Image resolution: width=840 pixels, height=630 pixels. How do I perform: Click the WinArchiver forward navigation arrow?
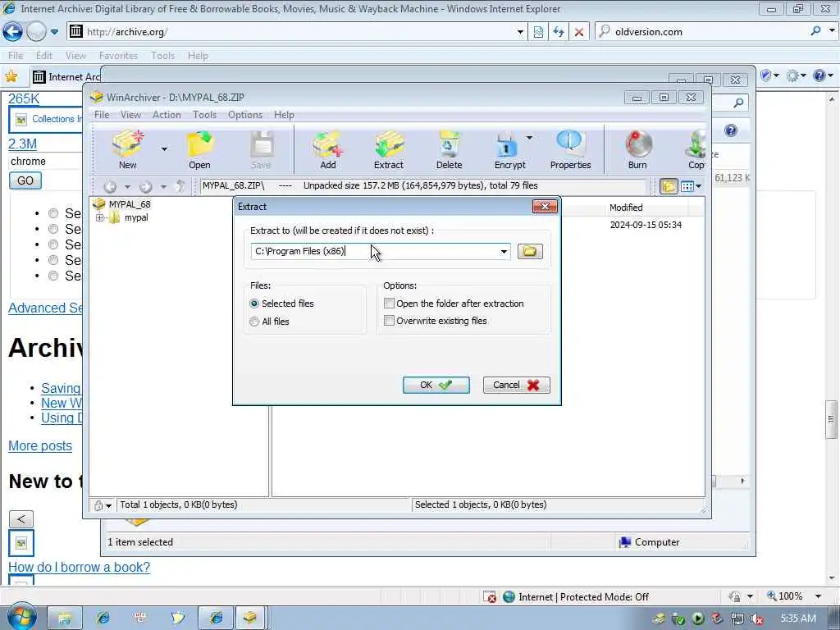coord(146,186)
